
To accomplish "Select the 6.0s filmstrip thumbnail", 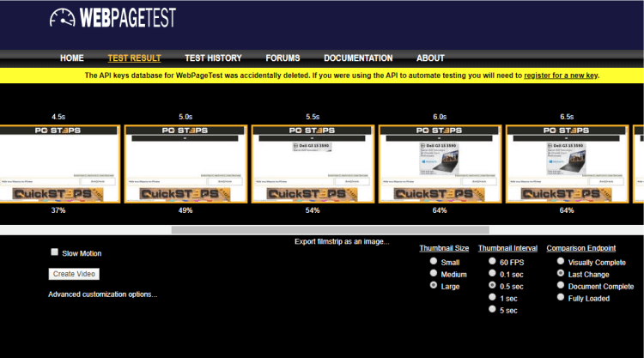I will pos(440,164).
